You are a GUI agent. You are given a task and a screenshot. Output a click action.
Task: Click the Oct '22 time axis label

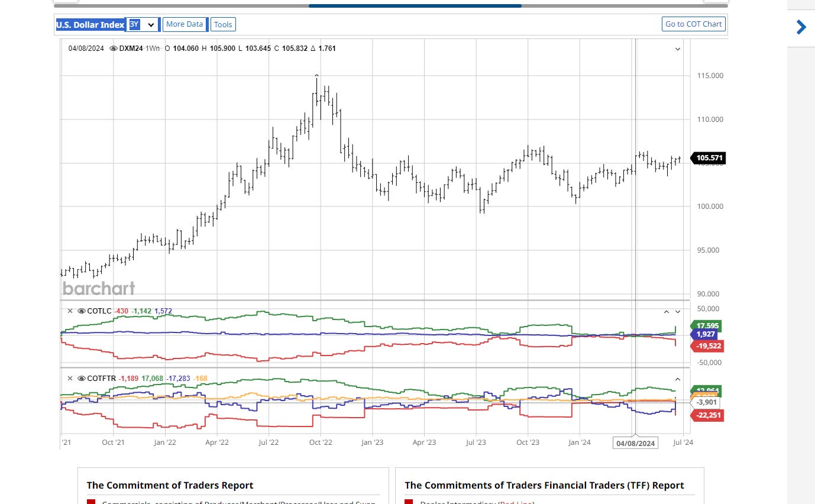[321, 442]
